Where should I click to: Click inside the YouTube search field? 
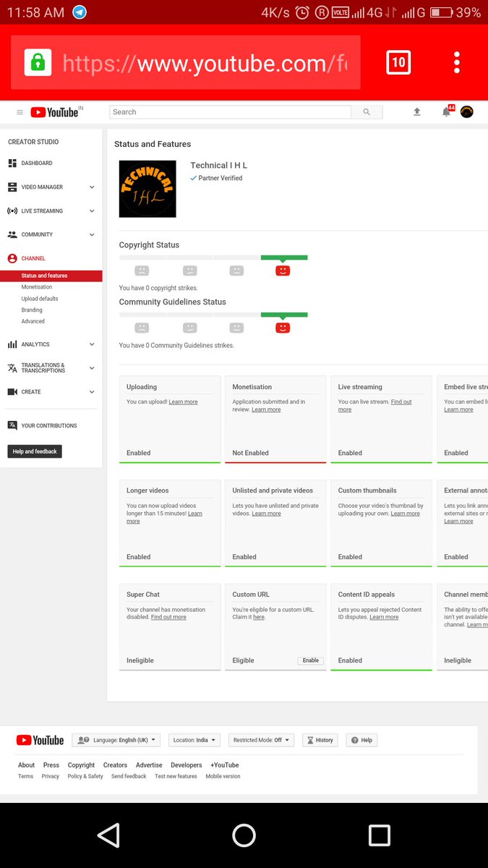pos(230,112)
